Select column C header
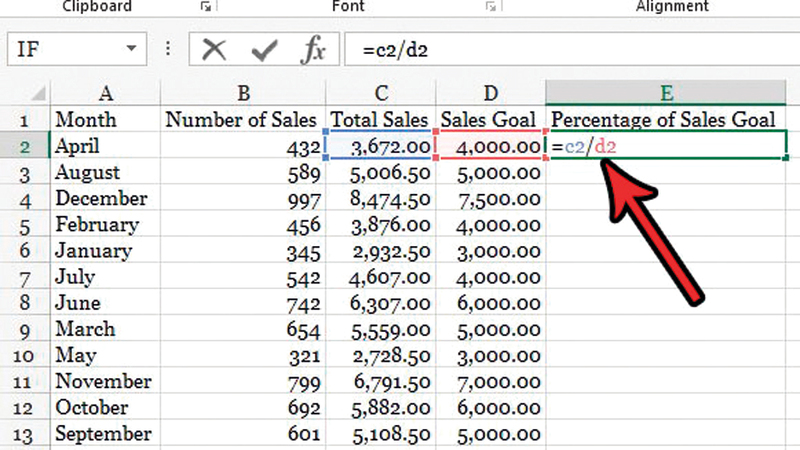This screenshot has width=800, height=450. pyautogui.click(x=379, y=93)
